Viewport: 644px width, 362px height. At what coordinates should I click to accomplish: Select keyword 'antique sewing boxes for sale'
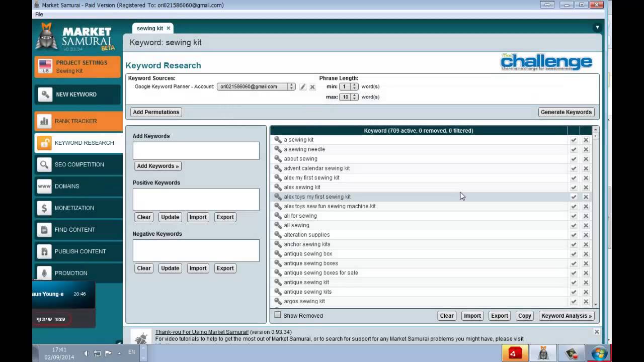coord(321,273)
